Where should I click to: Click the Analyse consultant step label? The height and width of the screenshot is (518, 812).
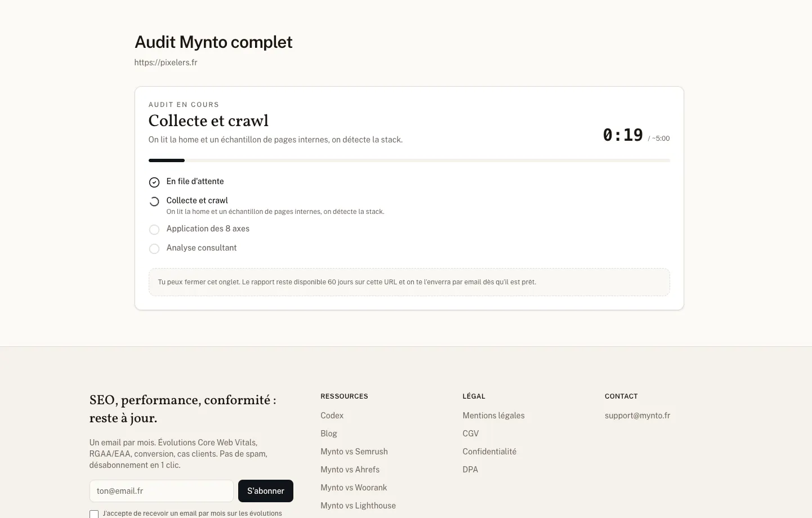(202, 248)
